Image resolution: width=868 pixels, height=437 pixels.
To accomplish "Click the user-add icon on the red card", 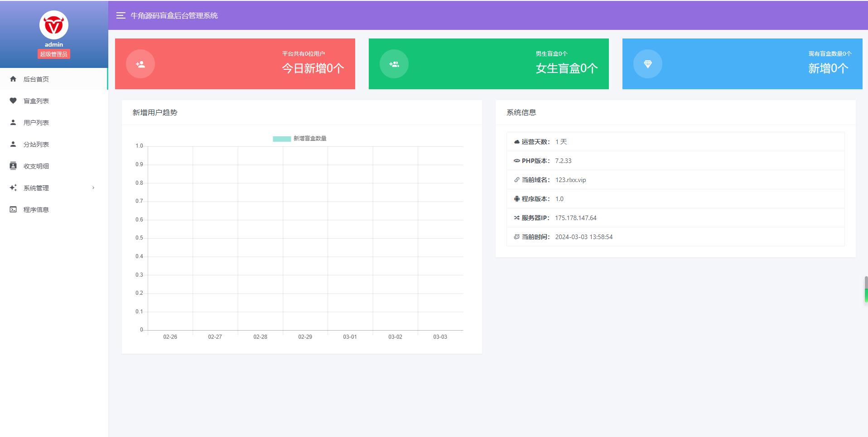I will pos(140,64).
